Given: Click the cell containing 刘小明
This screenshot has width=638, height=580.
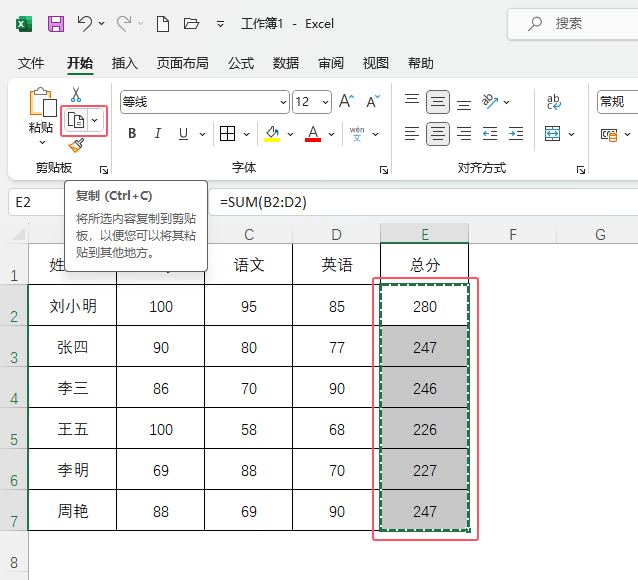Looking at the screenshot, I should [73, 305].
